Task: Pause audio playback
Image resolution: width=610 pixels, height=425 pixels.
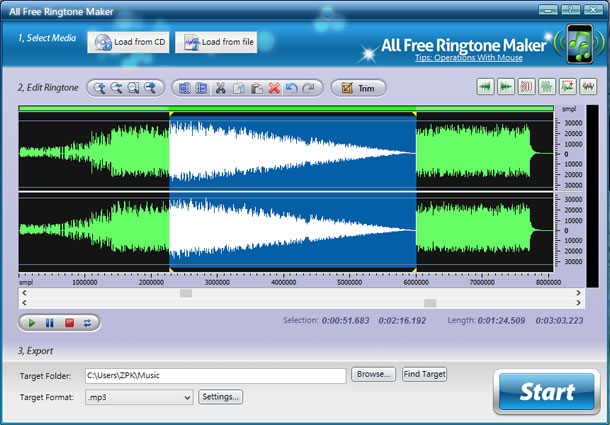Action: 50,322
